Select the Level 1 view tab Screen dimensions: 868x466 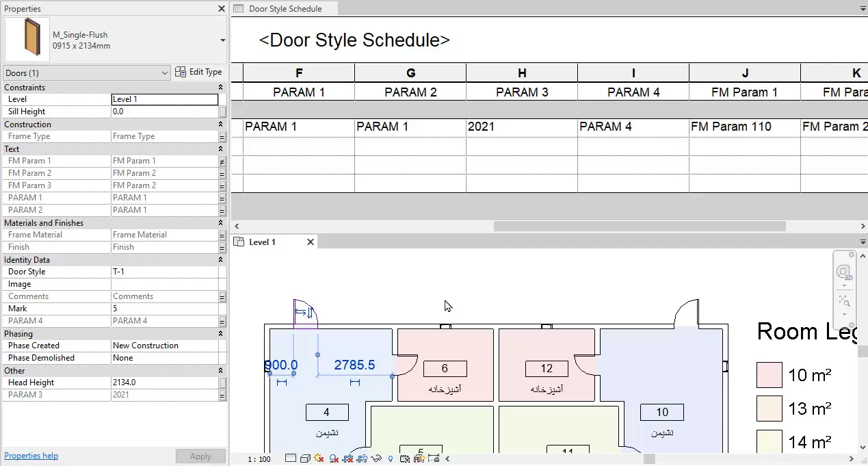[x=262, y=242]
